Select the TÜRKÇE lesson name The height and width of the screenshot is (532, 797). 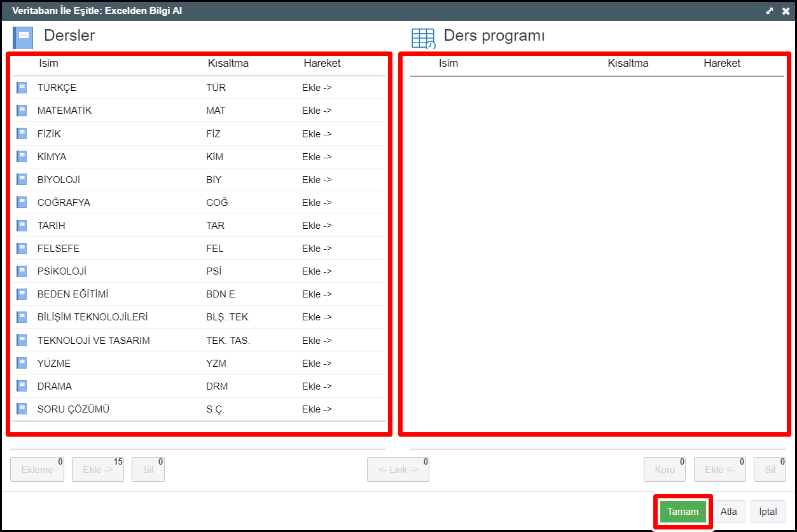click(57, 88)
